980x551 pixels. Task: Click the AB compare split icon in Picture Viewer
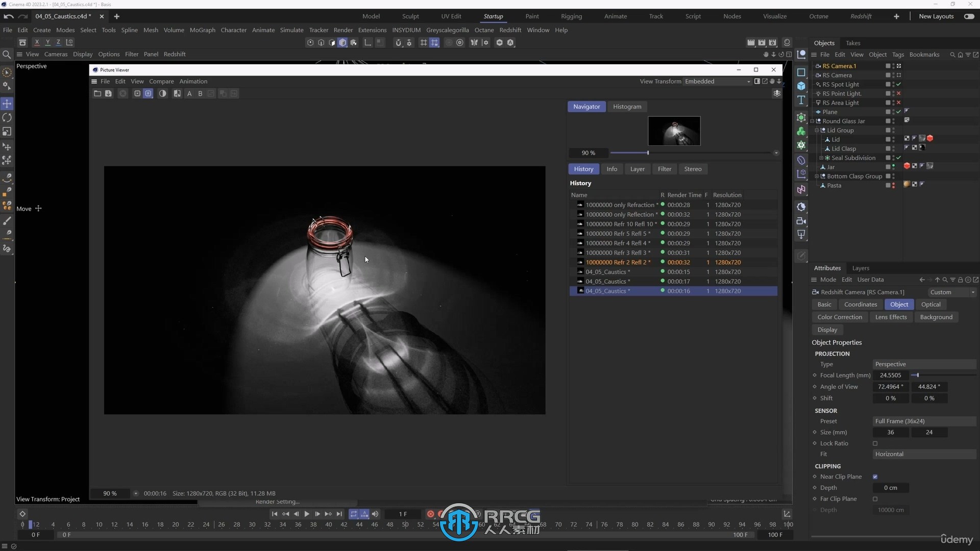coord(177,93)
